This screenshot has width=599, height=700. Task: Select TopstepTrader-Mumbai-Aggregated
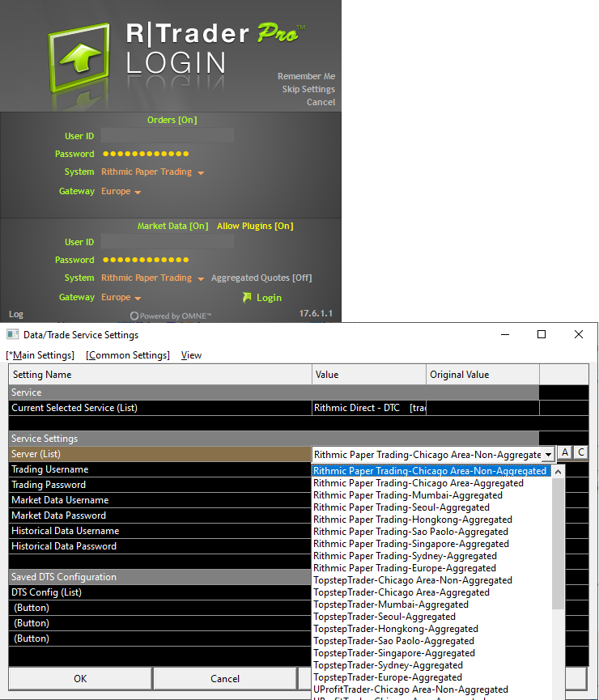431,605
